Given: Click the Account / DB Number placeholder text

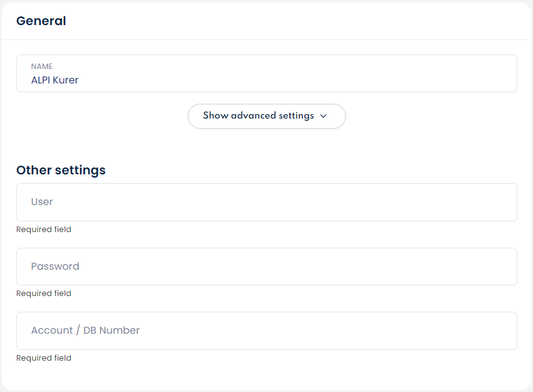Looking at the screenshot, I should coord(85,331).
